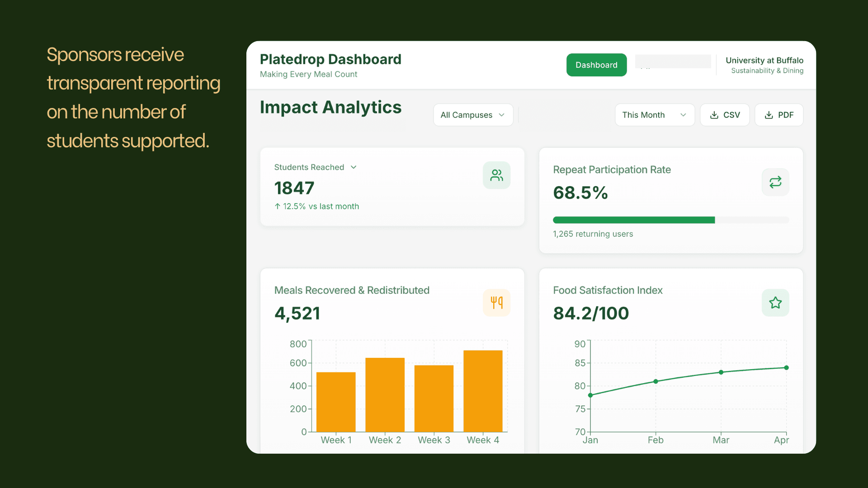868x488 pixels.
Task: Click the Students Reached people icon
Action: pos(496,175)
